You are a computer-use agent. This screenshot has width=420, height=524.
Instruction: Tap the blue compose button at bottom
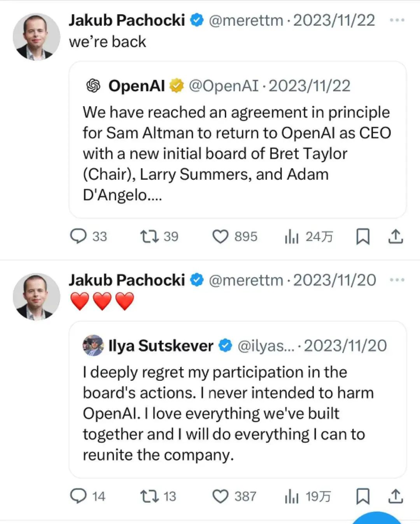pos(376,518)
